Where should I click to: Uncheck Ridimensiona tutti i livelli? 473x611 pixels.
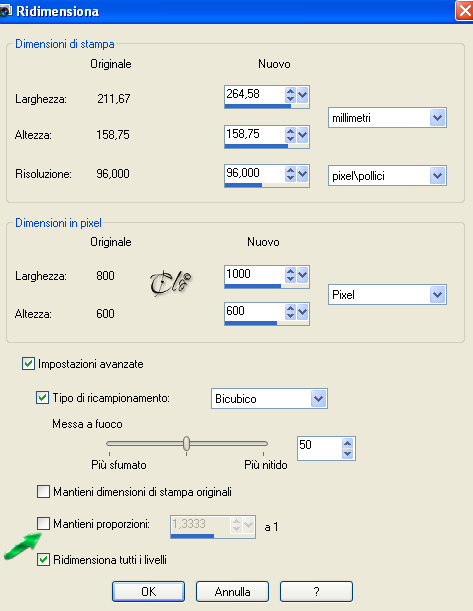click(43, 560)
